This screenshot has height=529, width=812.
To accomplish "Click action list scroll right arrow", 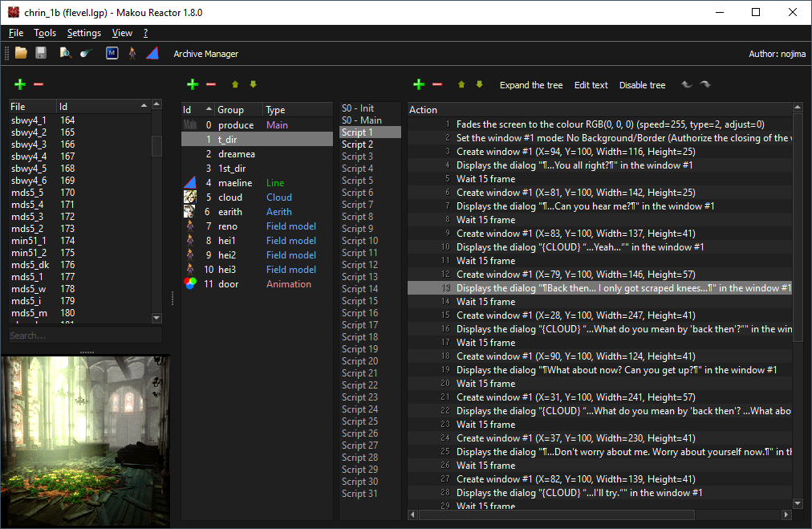I will [x=786, y=515].
